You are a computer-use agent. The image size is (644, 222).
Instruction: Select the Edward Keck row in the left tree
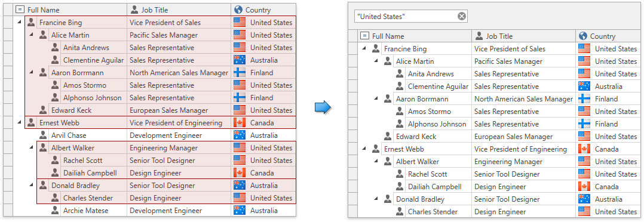tap(160, 110)
